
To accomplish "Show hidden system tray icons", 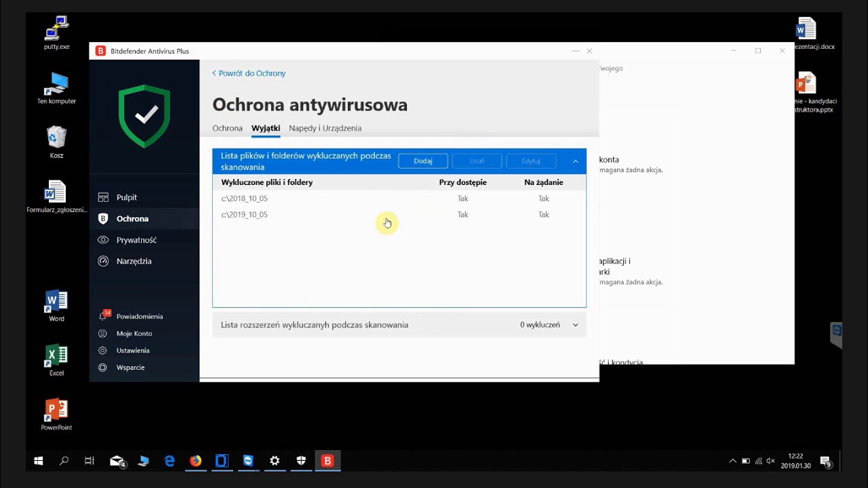I will coord(732,461).
